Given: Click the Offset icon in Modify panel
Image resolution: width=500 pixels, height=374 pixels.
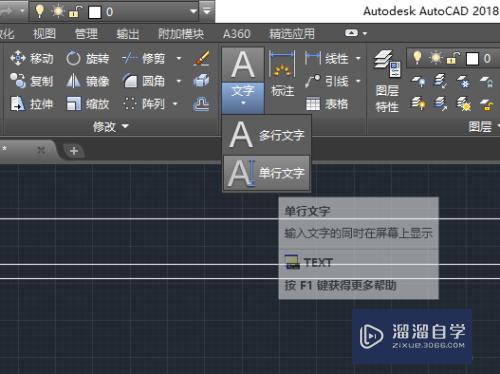Looking at the screenshot, I should [x=201, y=104].
